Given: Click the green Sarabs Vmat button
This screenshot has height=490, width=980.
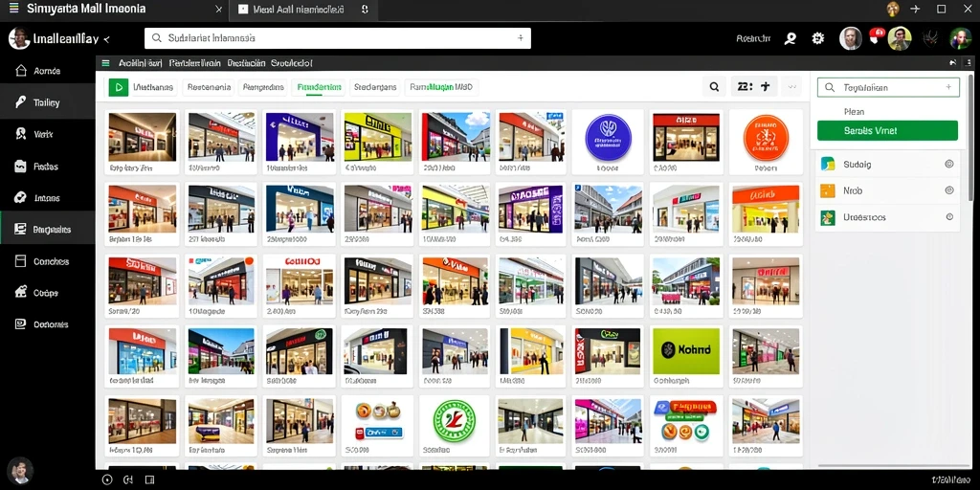Looking at the screenshot, I should click(x=887, y=130).
